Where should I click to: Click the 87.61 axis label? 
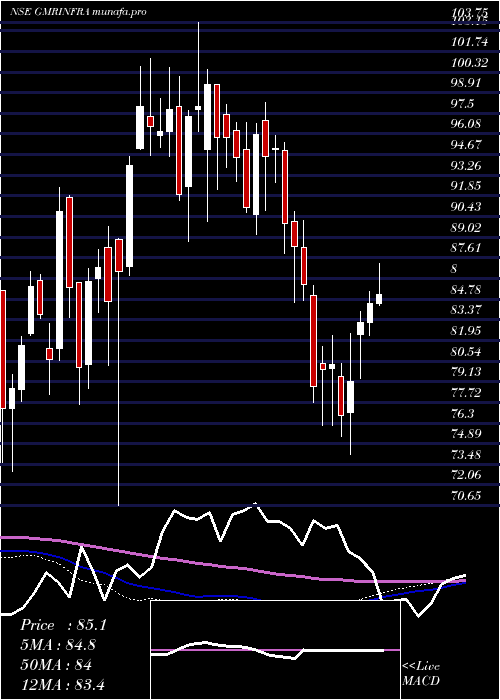coord(466,248)
